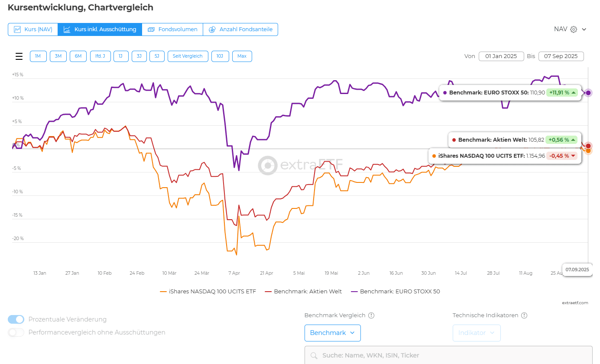Click the orange NASDAQ 100 legend swatch
The width and height of the screenshot is (600, 364).
(163, 292)
